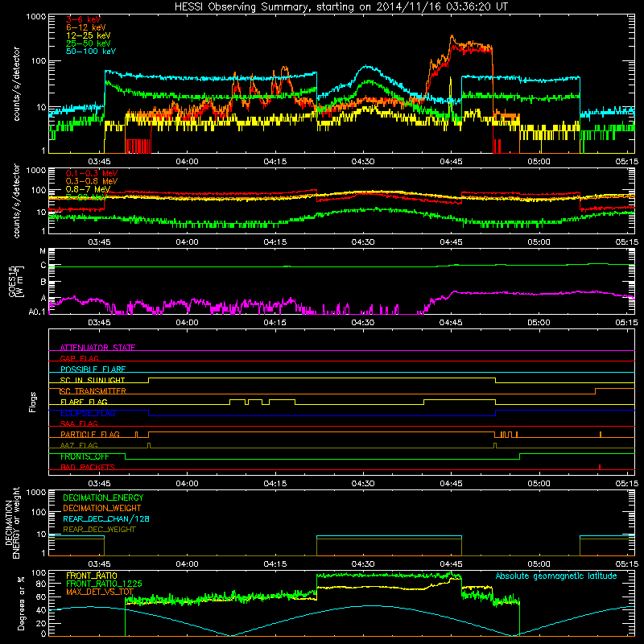Select the 3-6 keV legend label
The image size is (644, 644).
click(83, 19)
